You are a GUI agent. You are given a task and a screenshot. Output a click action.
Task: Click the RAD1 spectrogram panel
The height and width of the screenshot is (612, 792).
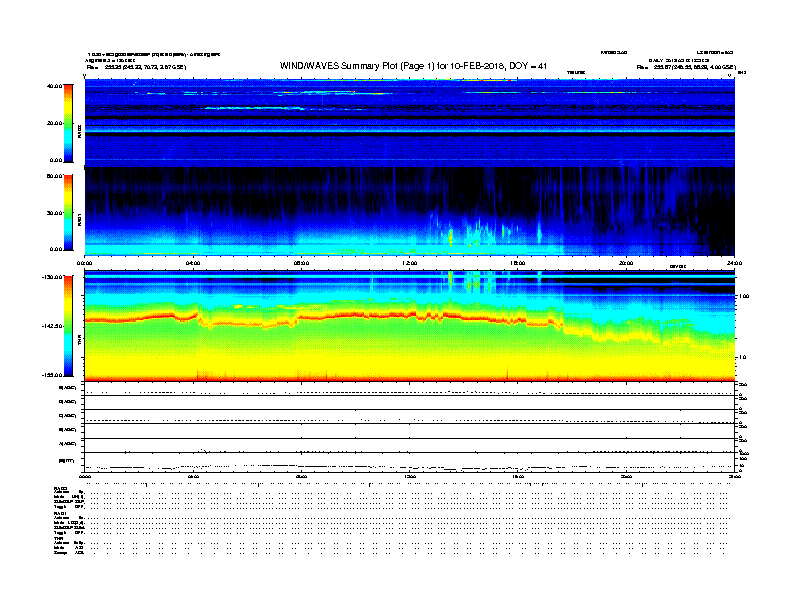410,212
